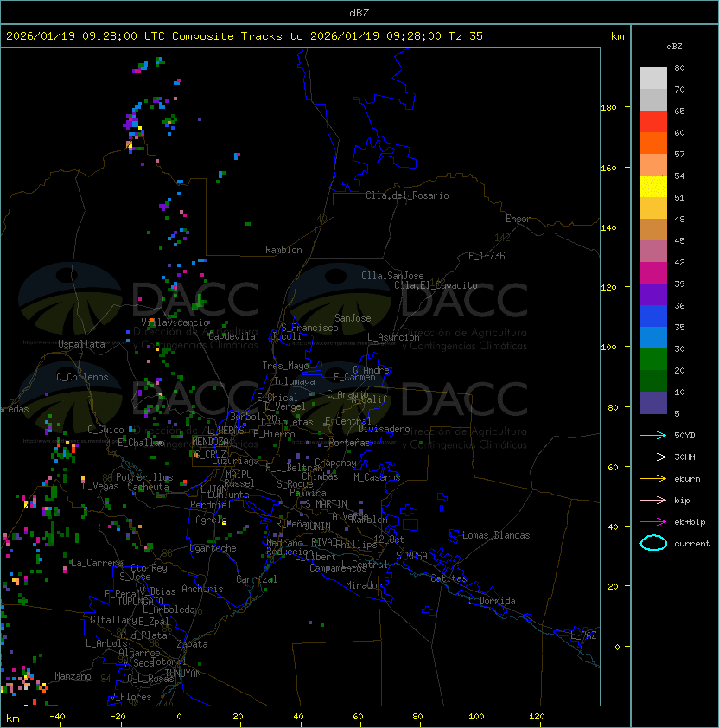Click the MENDOZA city label on the map
This screenshot has width=719, height=728.
coord(210,441)
